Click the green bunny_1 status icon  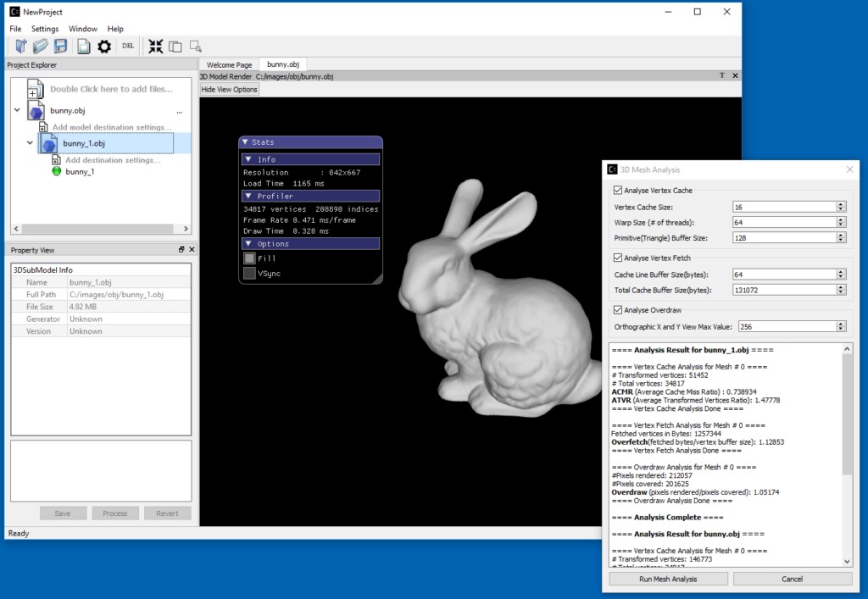tap(57, 171)
